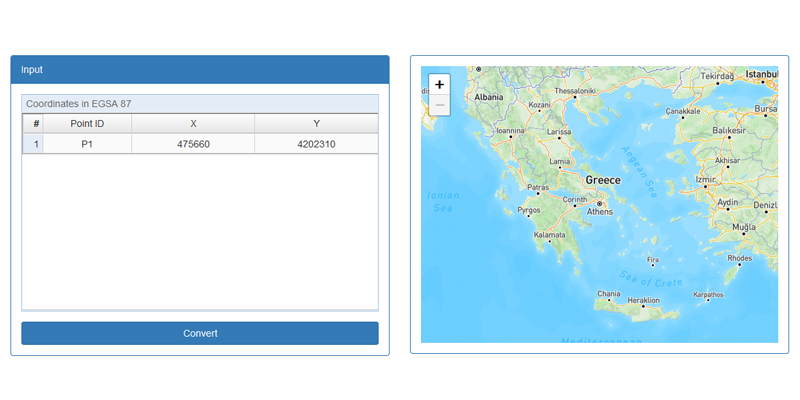Select the Y coordinate cell 4202310
800x400 pixels.
pos(316,144)
